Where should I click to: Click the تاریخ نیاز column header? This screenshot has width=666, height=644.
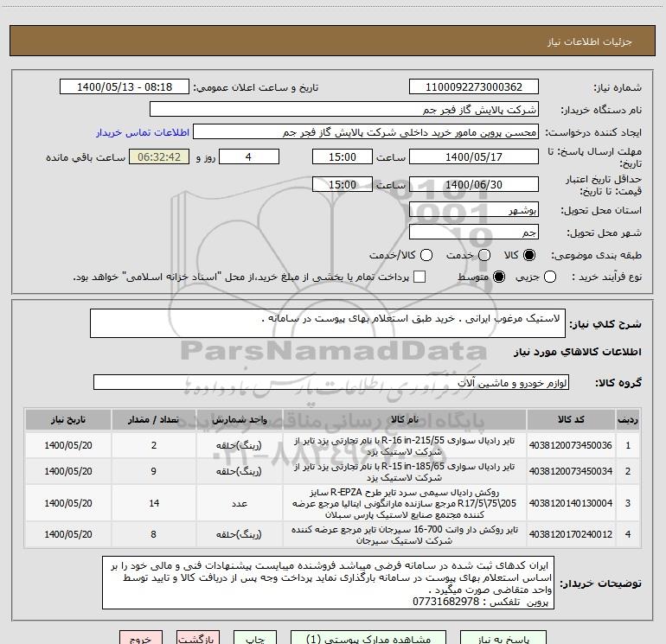(x=68, y=419)
